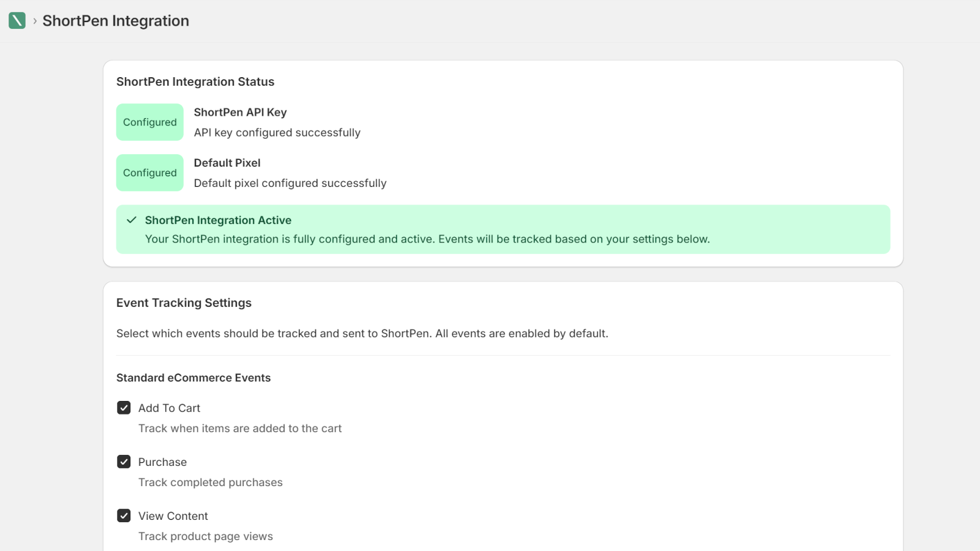This screenshot has height=551, width=980.
Task: Click the Purchase label text
Action: (162, 462)
